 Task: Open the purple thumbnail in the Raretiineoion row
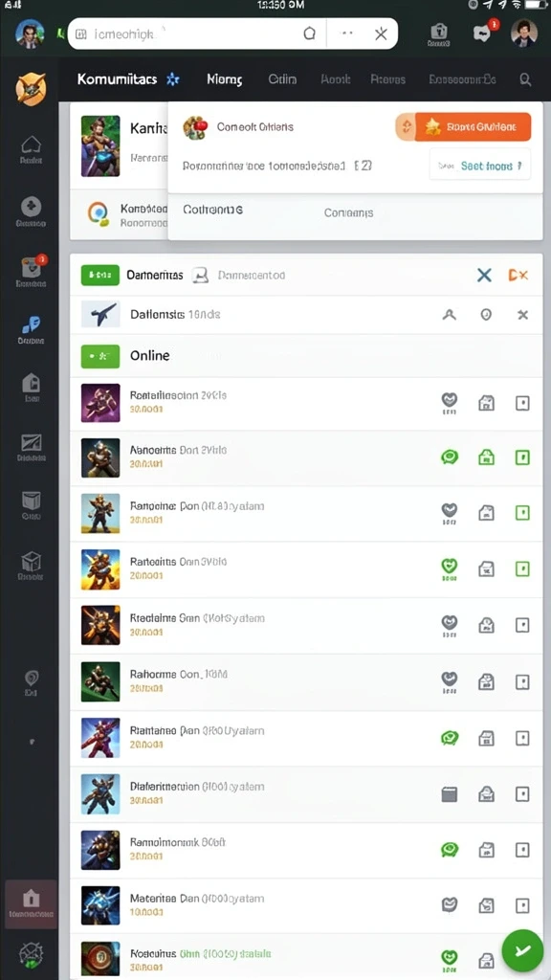coord(99,403)
